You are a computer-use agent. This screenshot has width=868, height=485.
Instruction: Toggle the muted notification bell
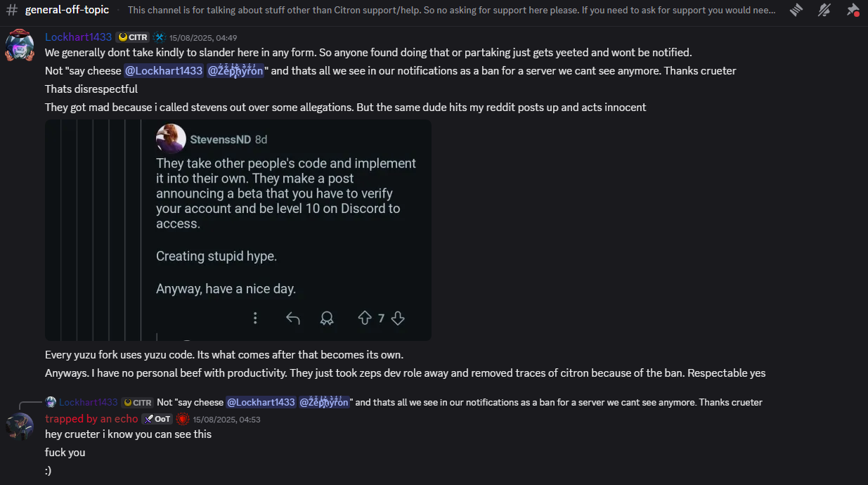click(824, 10)
